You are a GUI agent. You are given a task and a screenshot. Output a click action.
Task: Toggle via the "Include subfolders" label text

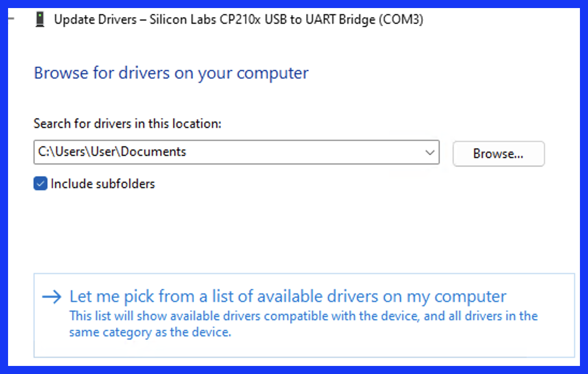pyautogui.click(x=103, y=184)
